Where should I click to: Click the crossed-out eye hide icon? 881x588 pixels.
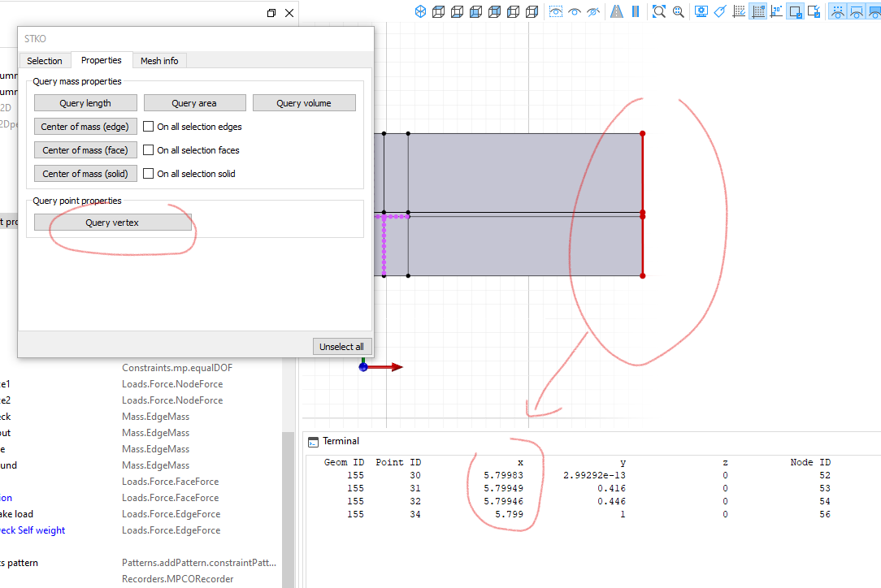(x=593, y=11)
